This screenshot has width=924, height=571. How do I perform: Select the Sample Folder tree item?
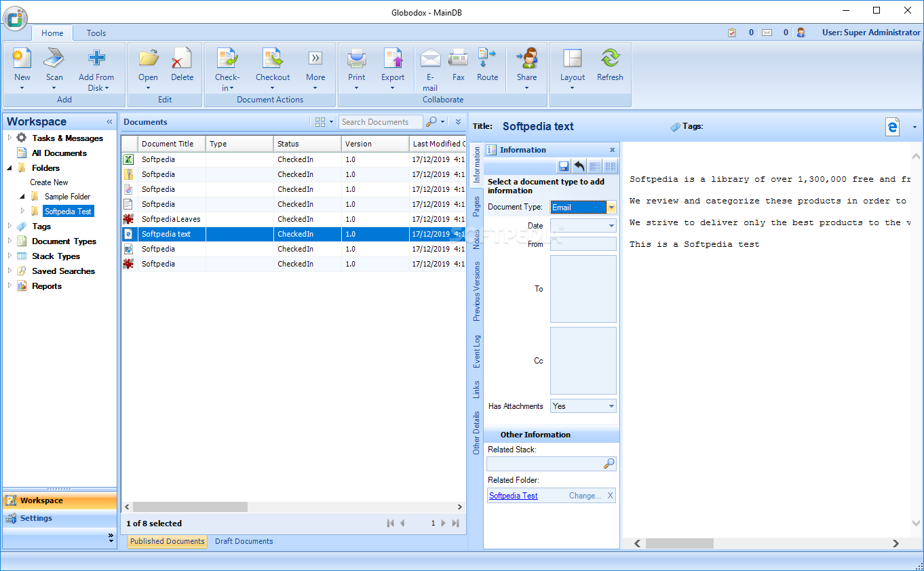[67, 197]
